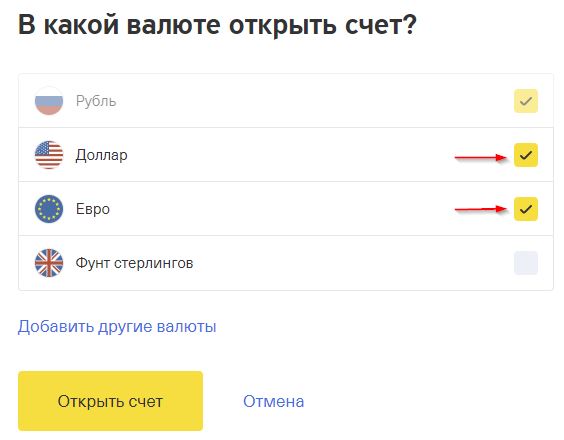Enable the Фунт стерлингов checkbox
The width and height of the screenshot is (564, 440).
click(x=526, y=263)
